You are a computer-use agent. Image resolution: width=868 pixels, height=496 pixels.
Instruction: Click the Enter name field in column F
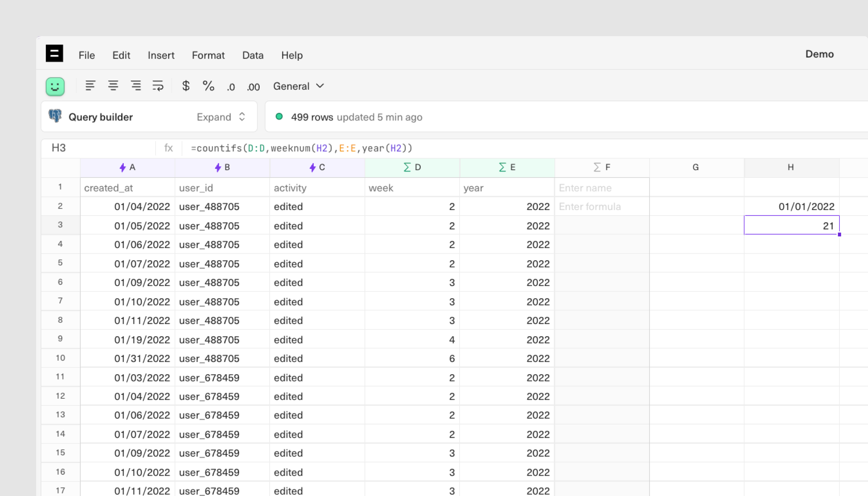[601, 188]
